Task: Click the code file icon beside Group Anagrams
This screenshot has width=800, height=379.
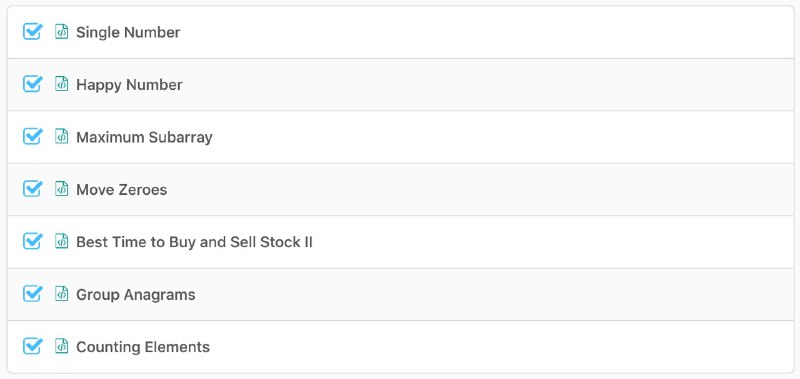Action: tap(62, 294)
